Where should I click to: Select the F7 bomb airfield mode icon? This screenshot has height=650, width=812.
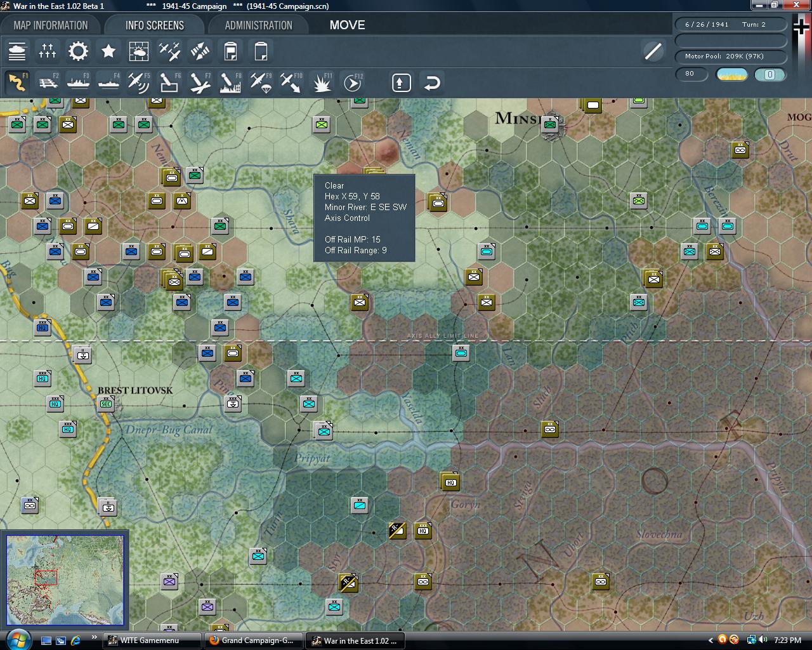click(200, 83)
